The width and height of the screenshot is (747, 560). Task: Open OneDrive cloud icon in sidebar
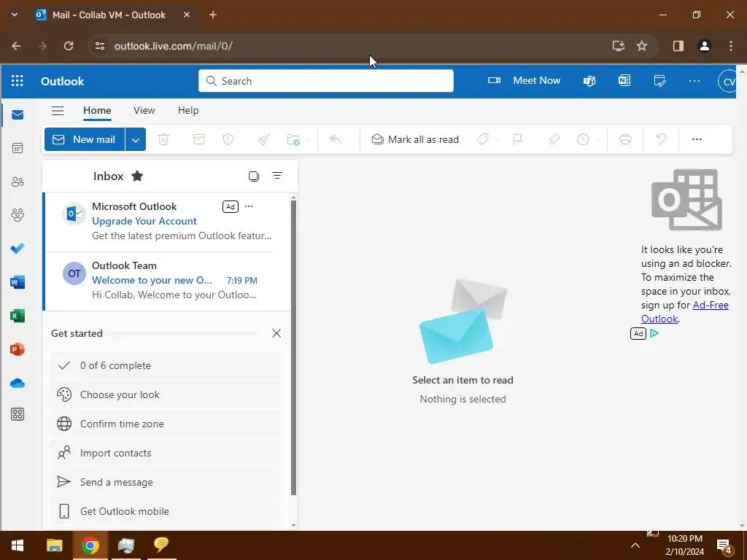click(18, 383)
